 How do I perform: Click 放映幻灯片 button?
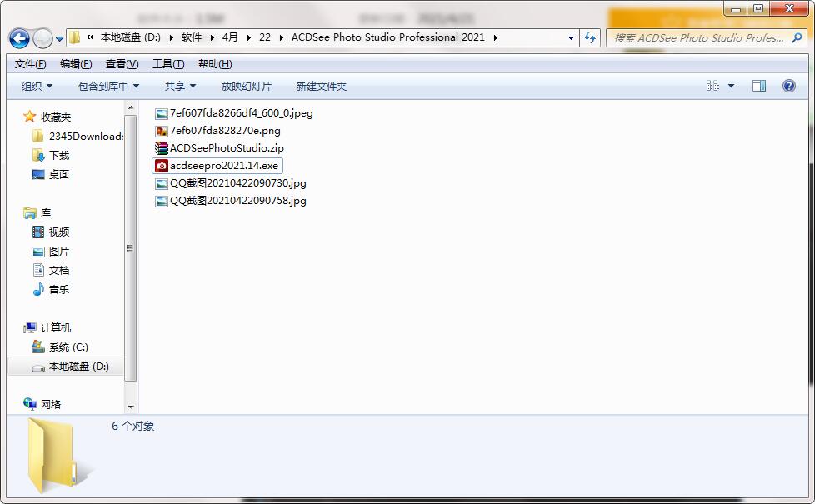[247, 87]
